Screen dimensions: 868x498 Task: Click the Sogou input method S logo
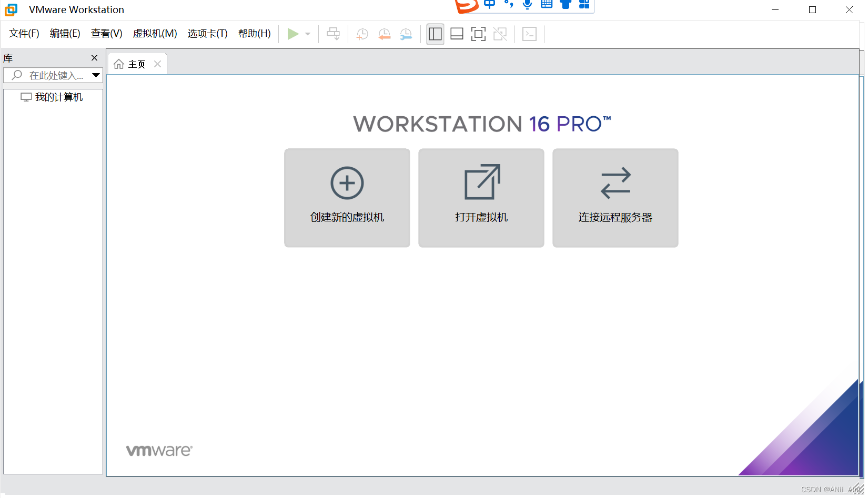(466, 5)
